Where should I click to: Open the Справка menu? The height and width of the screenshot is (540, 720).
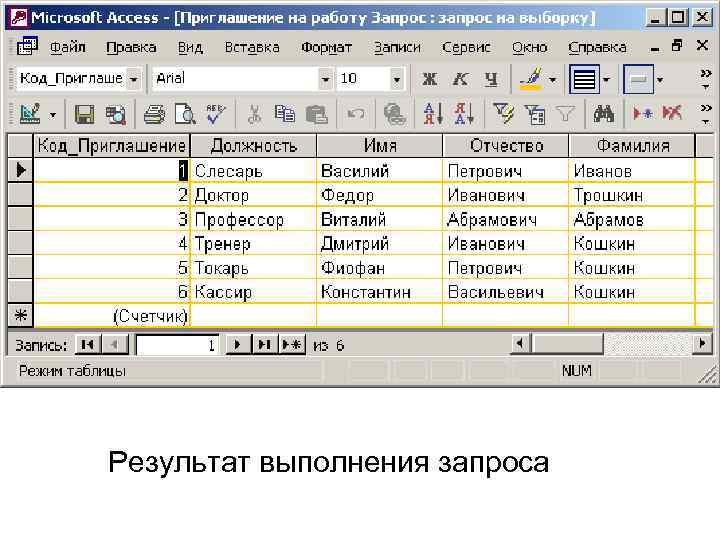click(597, 47)
